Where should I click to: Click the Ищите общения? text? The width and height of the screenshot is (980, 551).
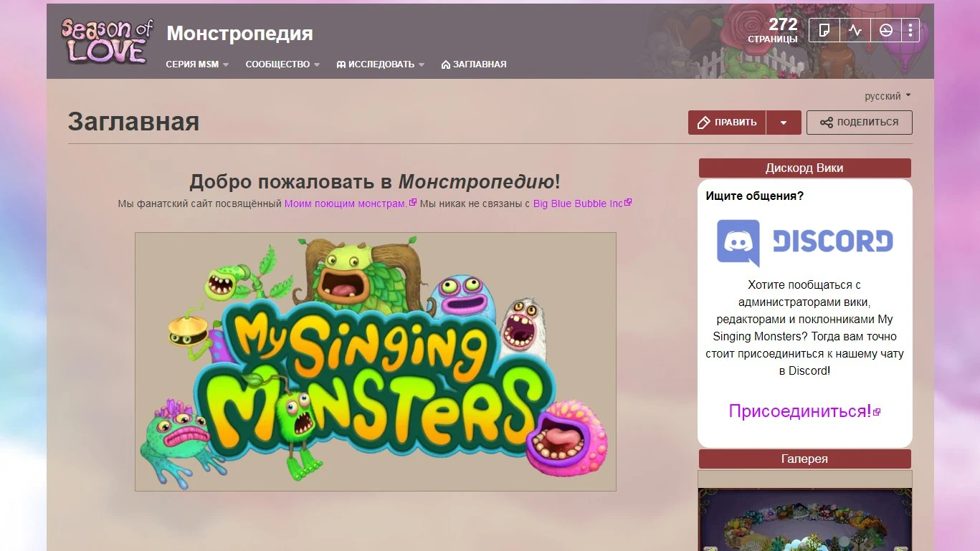(755, 196)
